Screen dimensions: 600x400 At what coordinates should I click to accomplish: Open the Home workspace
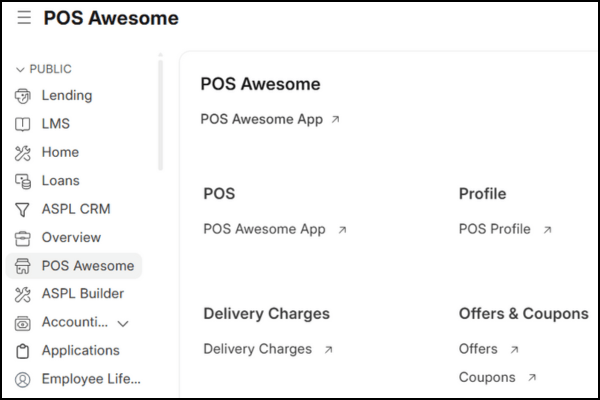[60, 153]
